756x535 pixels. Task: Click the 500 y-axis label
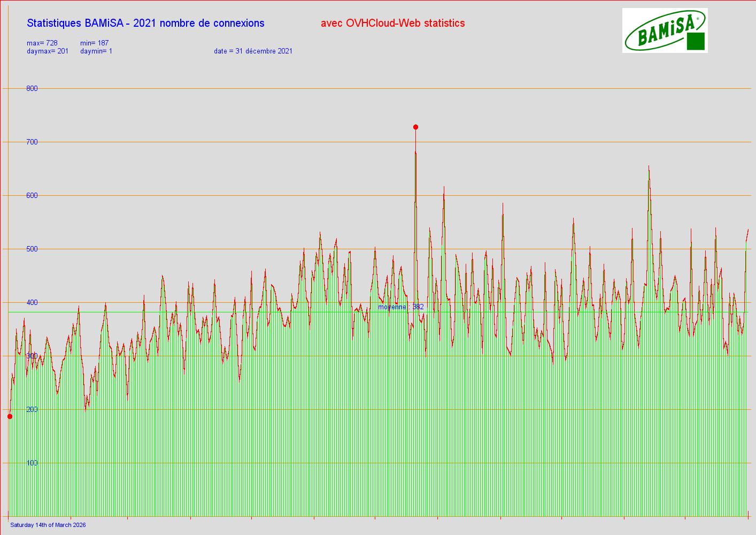click(x=32, y=249)
